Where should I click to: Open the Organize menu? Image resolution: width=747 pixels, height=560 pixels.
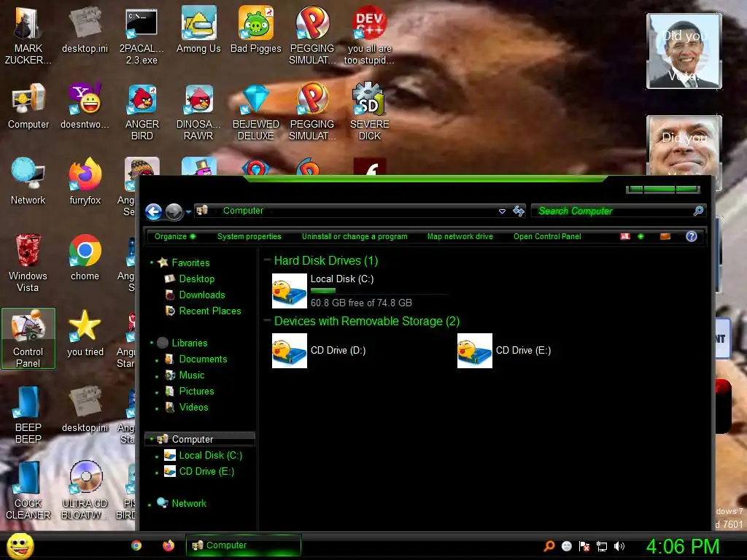tap(174, 236)
